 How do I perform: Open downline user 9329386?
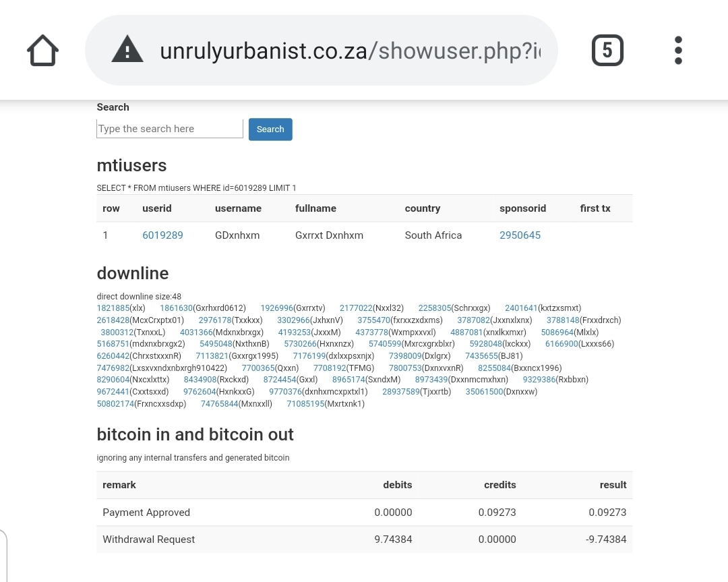(539, 380)
